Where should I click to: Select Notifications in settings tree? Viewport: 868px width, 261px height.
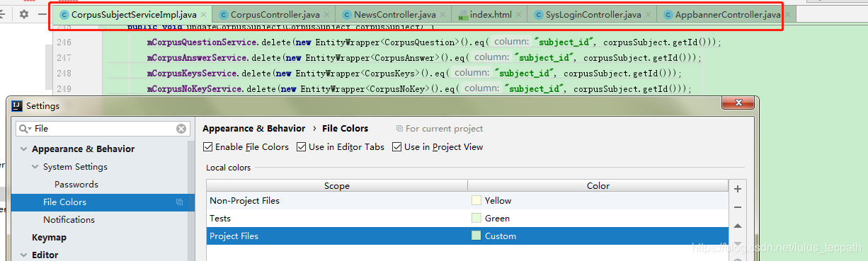(x=69, y=220)
